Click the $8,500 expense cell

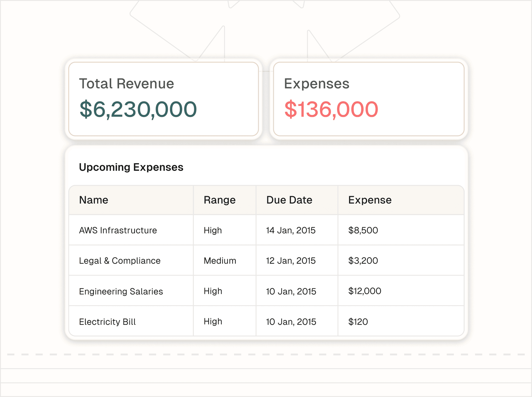point(363,230)
